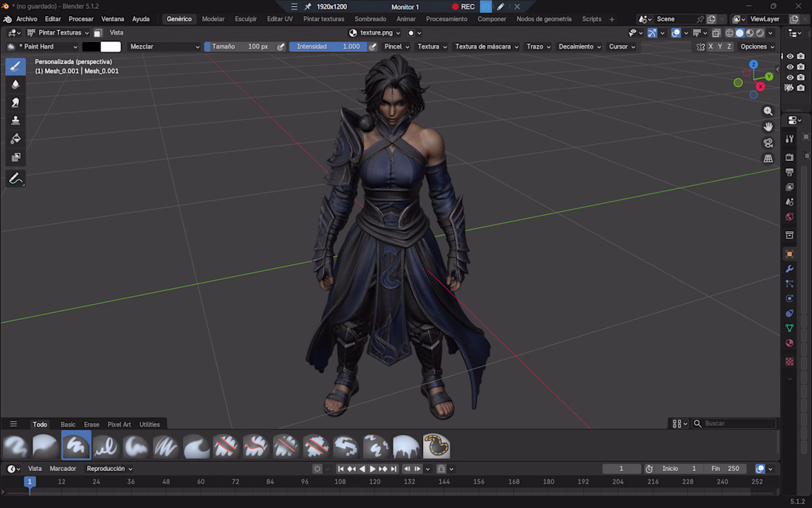Viewport: 812px width, 508px height.
Task: Select the Smear paint tool
Action: [x=16, y=103]
